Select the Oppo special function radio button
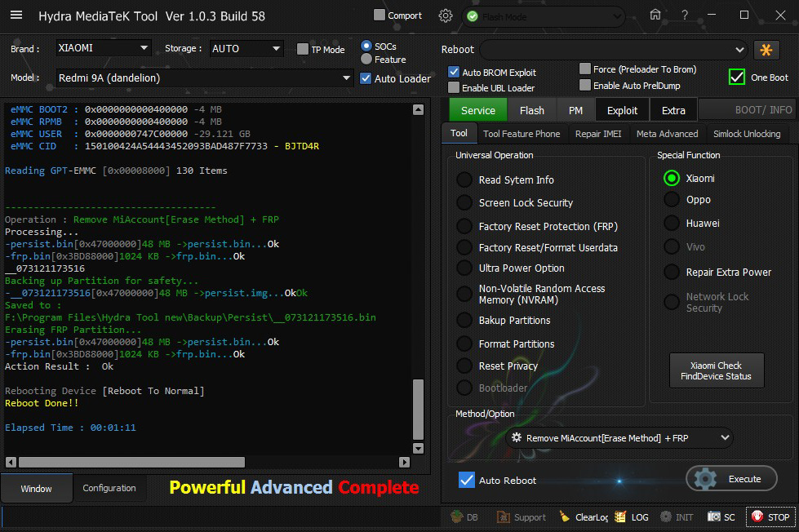Viewport: 799px width, 532px height. [672, 200]
